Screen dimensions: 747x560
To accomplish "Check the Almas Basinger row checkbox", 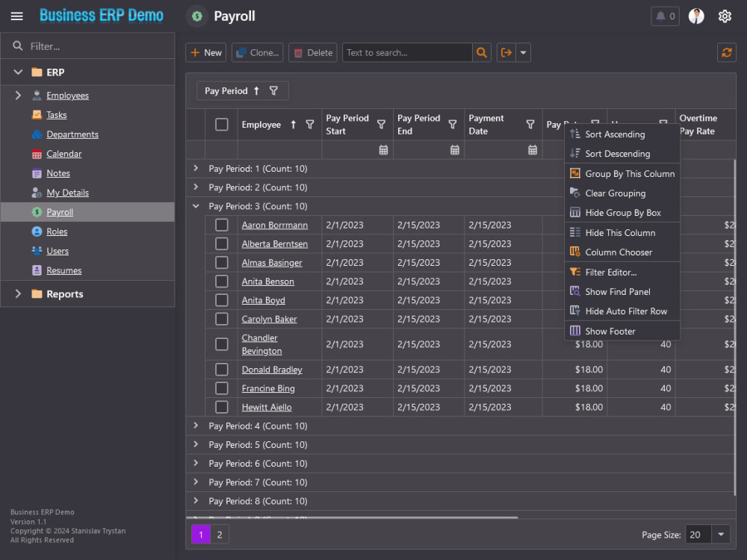I will (x=222, y=262).
